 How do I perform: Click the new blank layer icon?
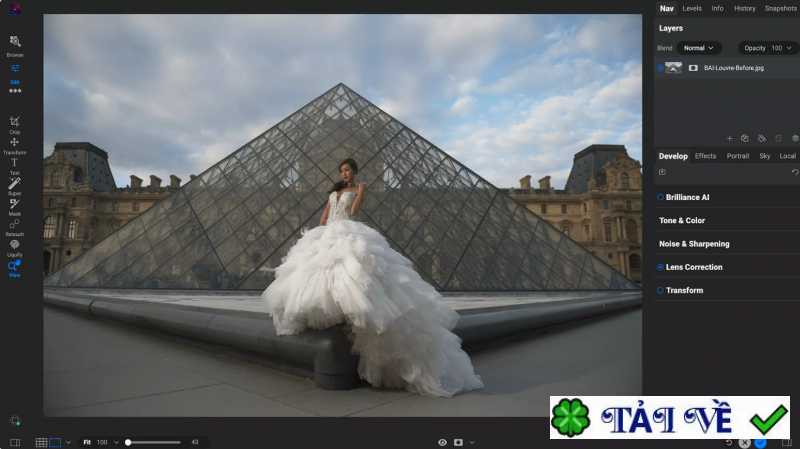[x=778, y=138]
